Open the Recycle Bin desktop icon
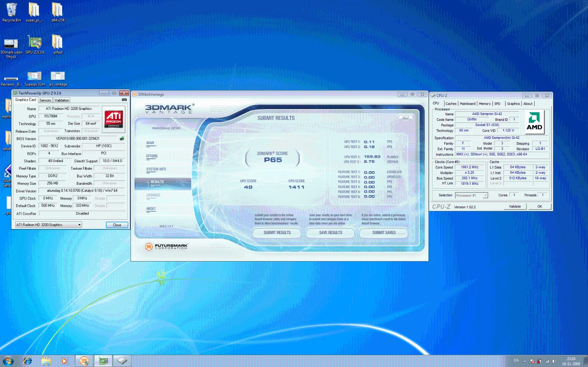Image resolution: width=588 pixels, height=367 pixels. coord(11,12)
